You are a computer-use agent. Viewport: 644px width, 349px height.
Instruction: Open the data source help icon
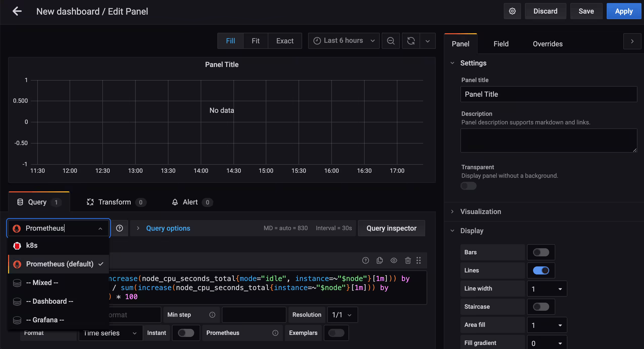(x=120, y=228)
